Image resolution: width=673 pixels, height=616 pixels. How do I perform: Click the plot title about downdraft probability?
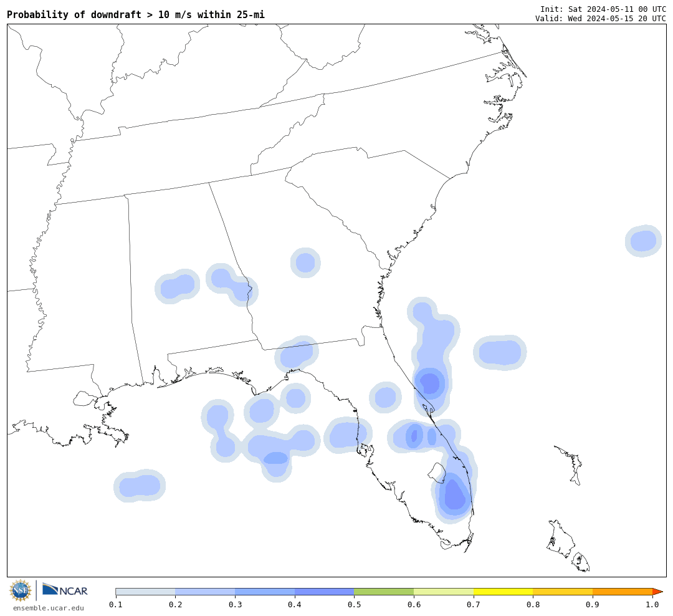[x=136, y=14]
